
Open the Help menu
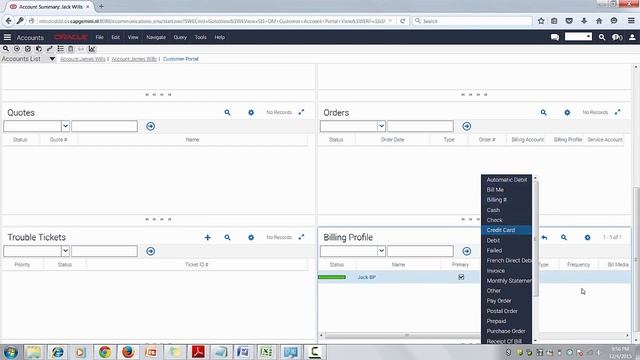(x=220, y=37)
